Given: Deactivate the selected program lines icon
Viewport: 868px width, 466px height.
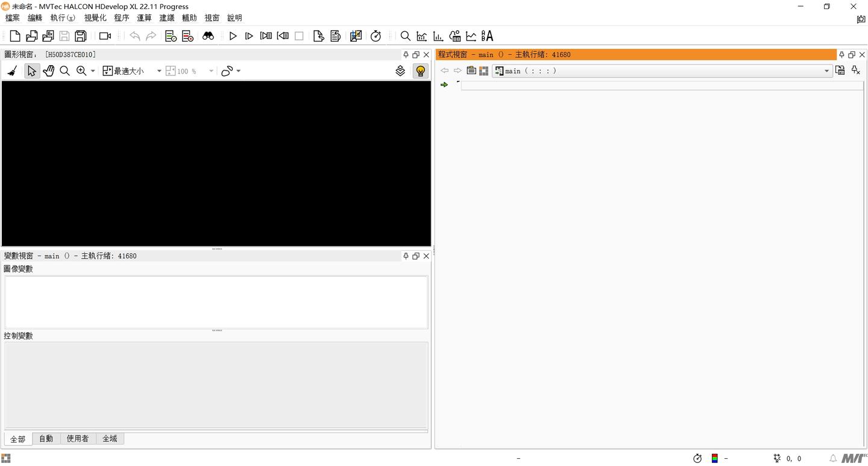Looking at the screenshot, I should 187,36.
